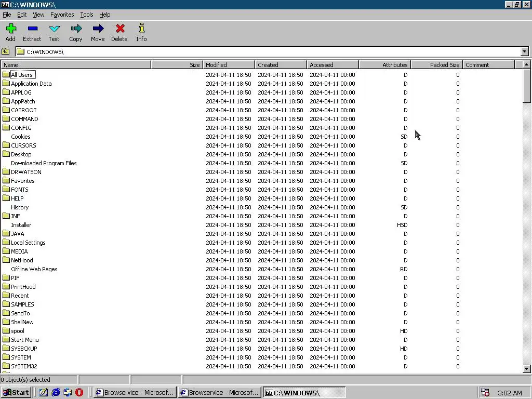The height and width of the screenshot is (399, 532).
Task: Select the FONTS folder icon
Action: (6, 189)
